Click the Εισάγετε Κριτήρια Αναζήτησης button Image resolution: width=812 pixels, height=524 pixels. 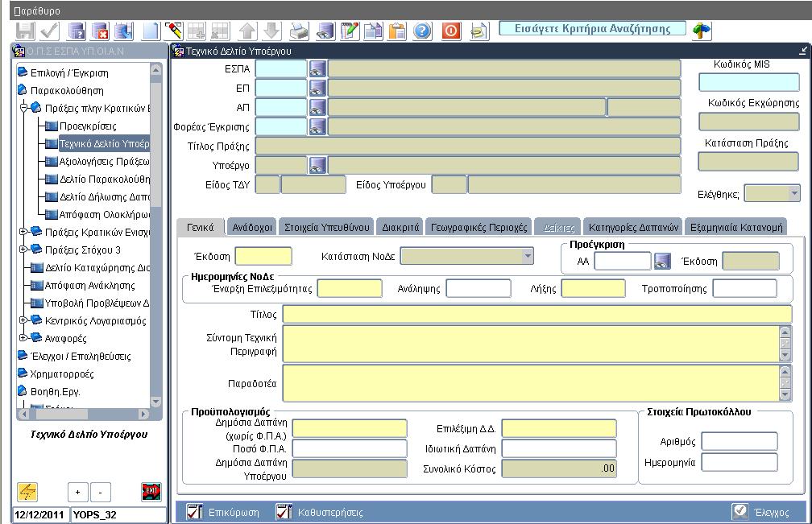(592, 29)
